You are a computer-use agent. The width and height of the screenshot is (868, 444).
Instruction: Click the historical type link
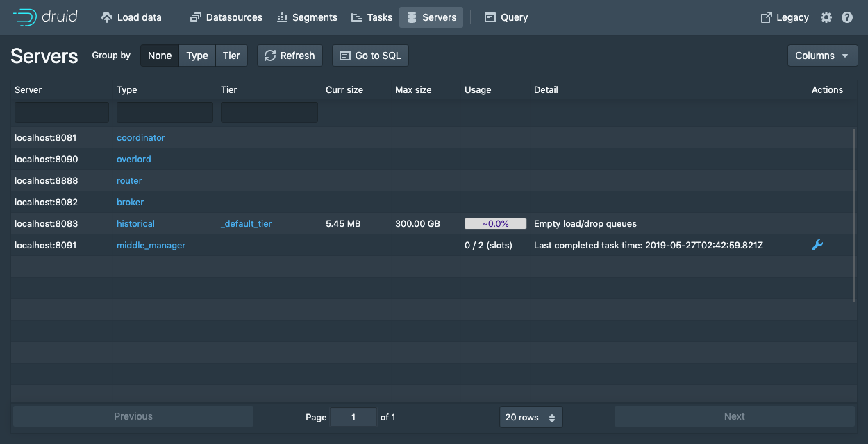[x=135, y=223]
